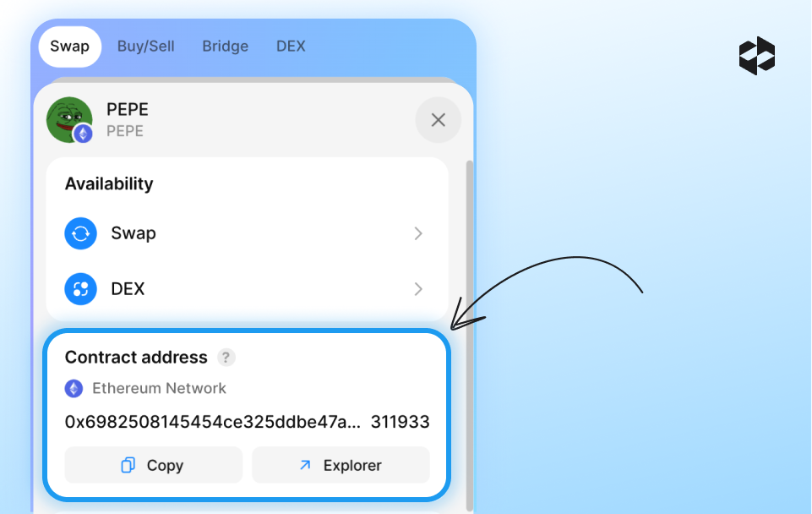Click the blue Swap circular-arrows icon
Viewport: 812px width, 514px height.
(81, 233)
